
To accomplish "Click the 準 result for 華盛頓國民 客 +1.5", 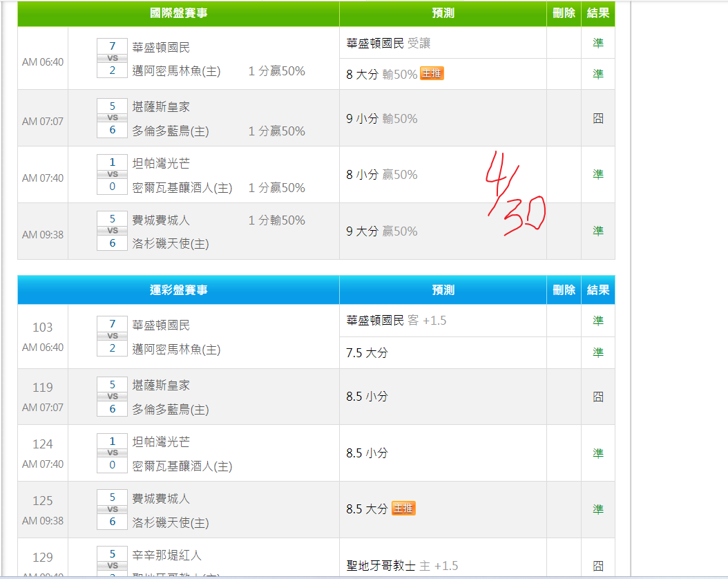I will click(x=598, y=321).
